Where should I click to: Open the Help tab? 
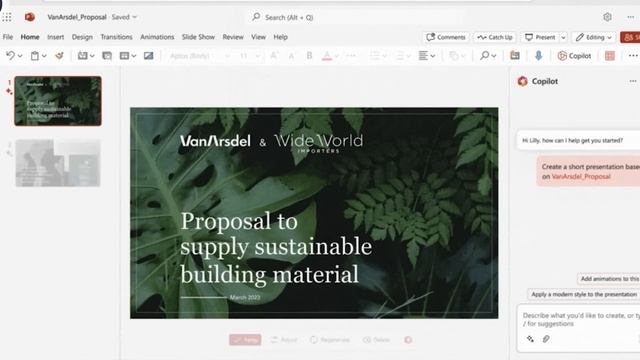(280, 37)
